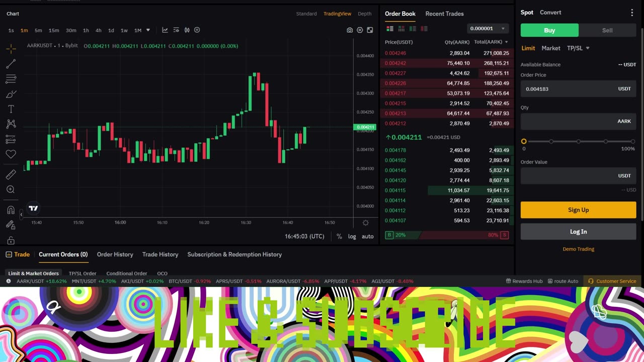Open the prediction and measurement tools

click(x=11, y=139)
